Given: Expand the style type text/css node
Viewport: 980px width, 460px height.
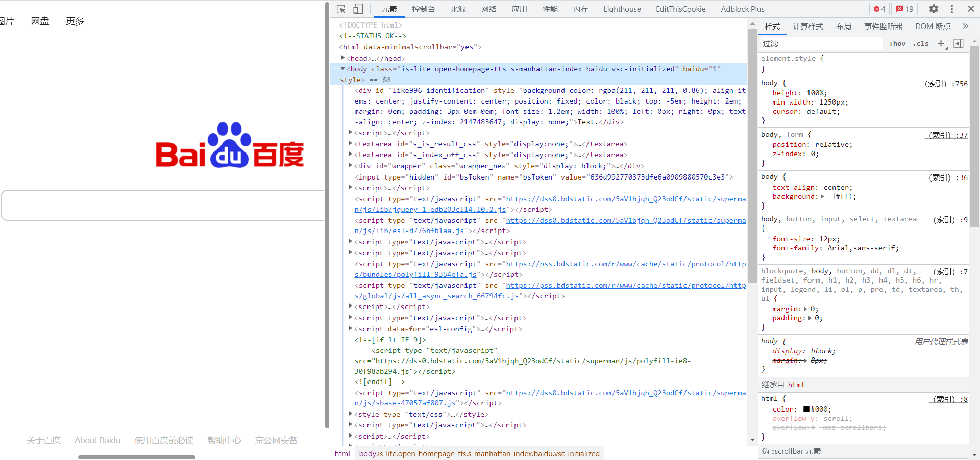Looking at the screenshot, I should (350, 414).
